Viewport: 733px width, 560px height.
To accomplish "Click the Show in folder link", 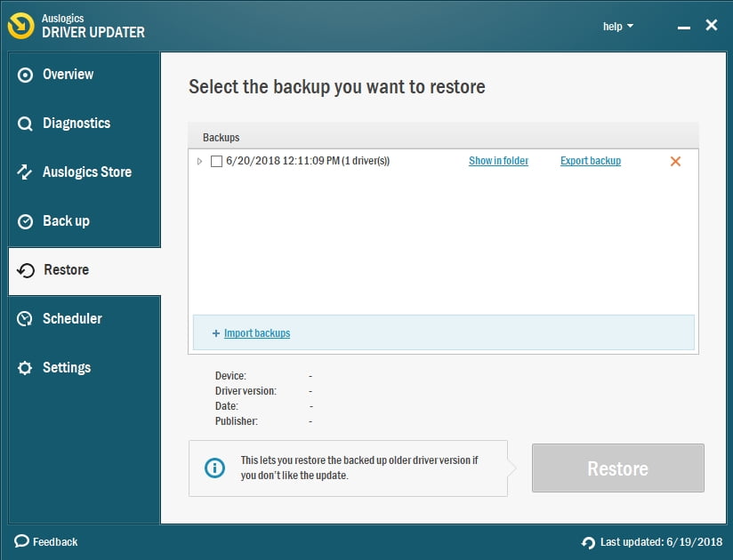I will [498, 161].
